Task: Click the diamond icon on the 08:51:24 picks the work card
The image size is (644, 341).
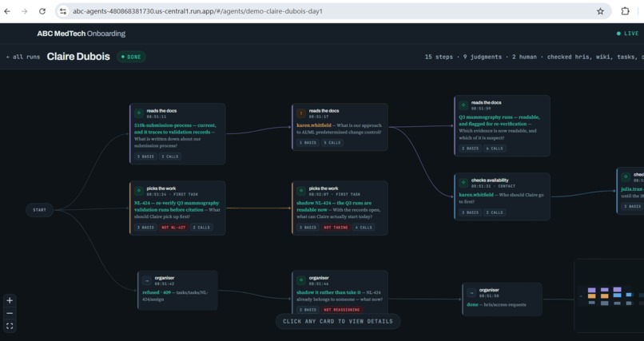Action: (139, 191)
